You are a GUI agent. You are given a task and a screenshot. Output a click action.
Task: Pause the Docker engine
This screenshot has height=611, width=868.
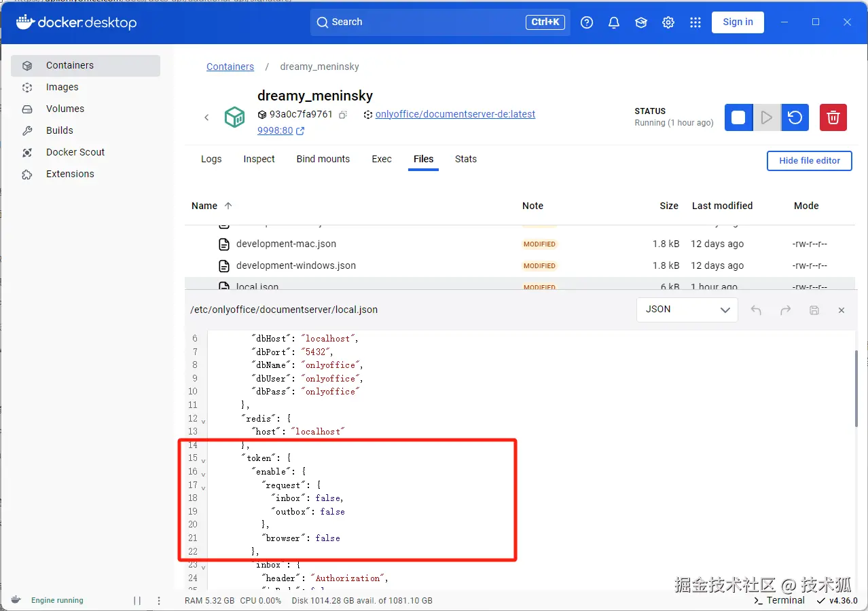137,601
